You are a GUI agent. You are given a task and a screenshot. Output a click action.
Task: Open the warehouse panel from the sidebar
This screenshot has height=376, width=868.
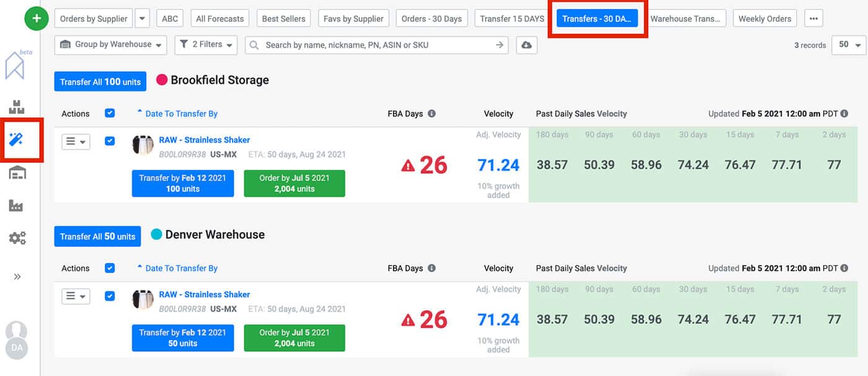[17, 174]
